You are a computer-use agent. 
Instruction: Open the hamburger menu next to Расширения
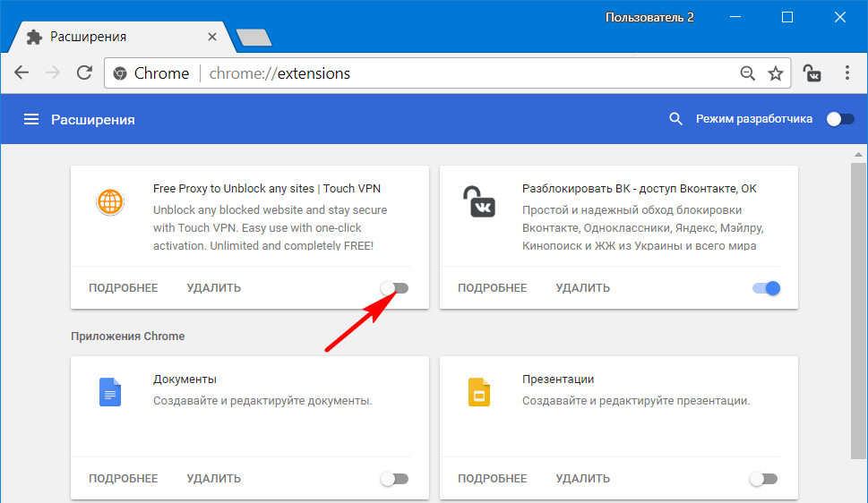pyautogui.click(x=31, y=119)
